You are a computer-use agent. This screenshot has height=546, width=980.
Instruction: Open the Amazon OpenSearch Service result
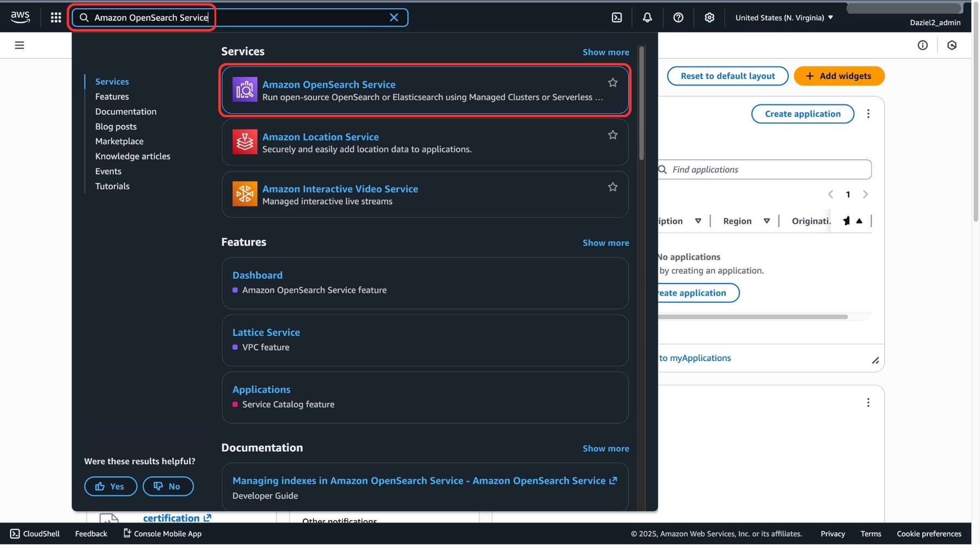(329, 84)
